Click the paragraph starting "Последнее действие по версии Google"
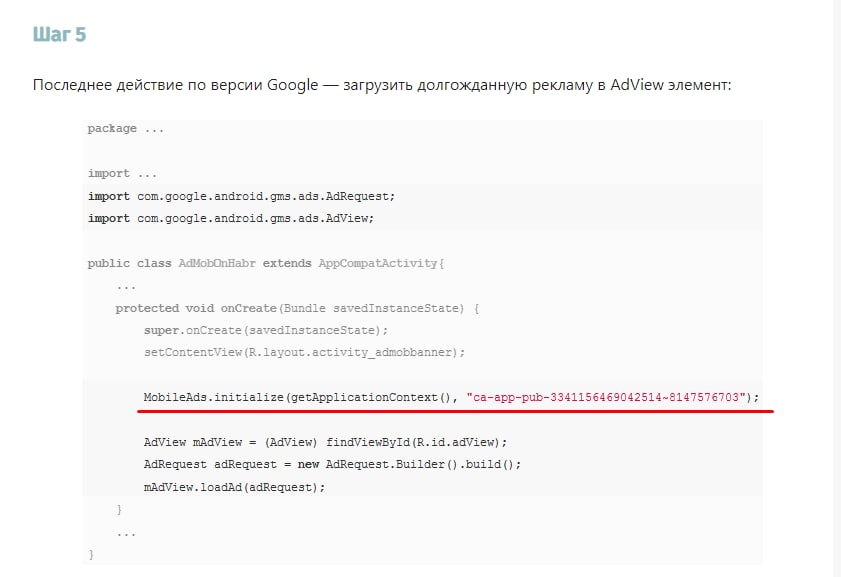The height and width of the screenshot is (577, 841). [382, 85]
